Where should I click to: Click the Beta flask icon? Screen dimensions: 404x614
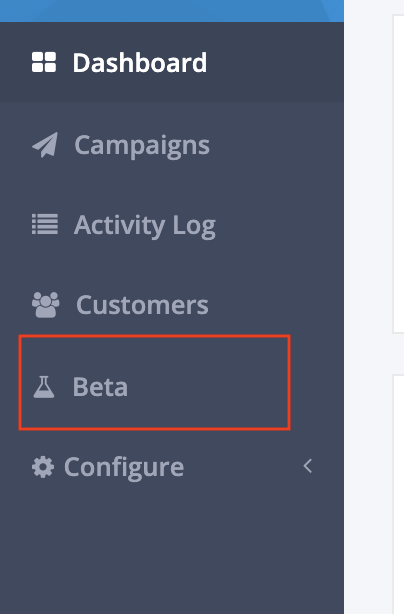pyautogui.click(x=44, y=387)
